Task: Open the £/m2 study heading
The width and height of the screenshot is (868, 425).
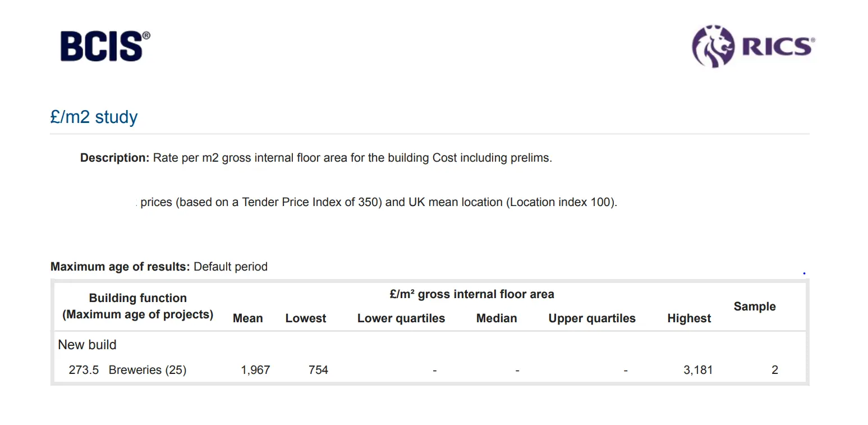Action: (94, 117)
